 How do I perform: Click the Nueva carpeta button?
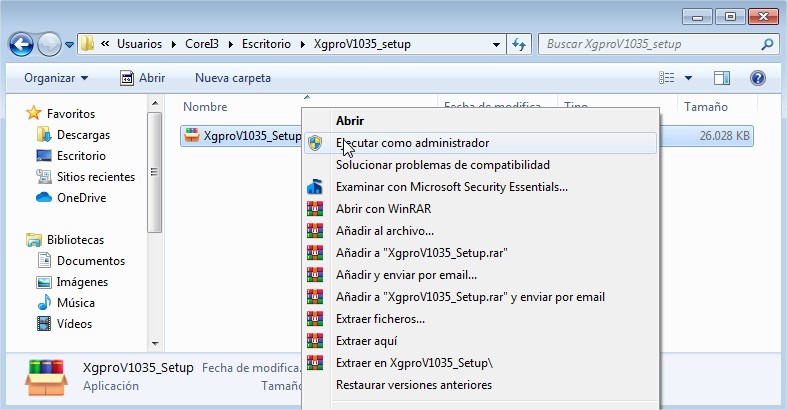pyautogui.click(x=232, y=78)
